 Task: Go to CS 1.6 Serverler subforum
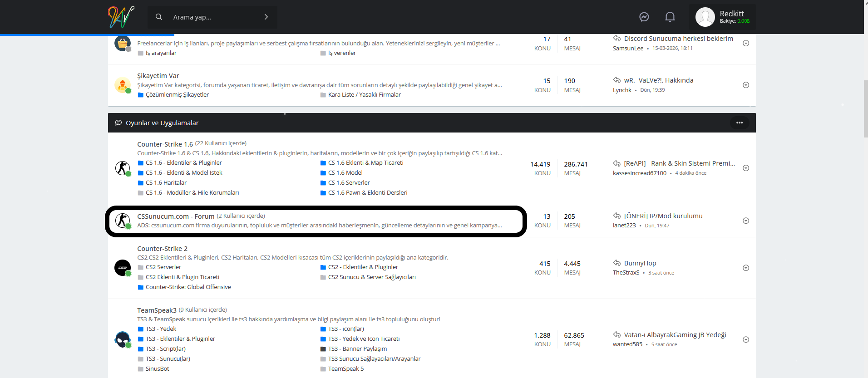(349, 183)
